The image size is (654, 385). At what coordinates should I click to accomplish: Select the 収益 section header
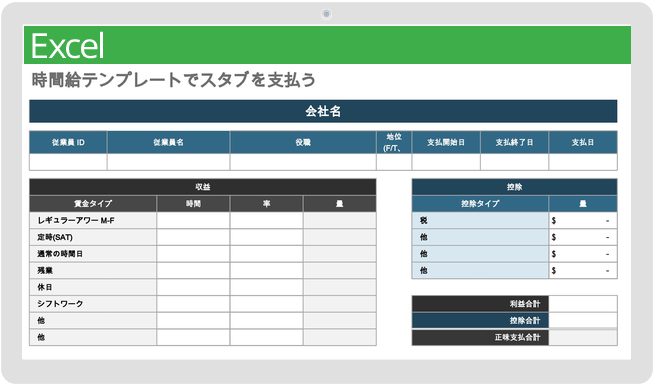tap(203, 187)
